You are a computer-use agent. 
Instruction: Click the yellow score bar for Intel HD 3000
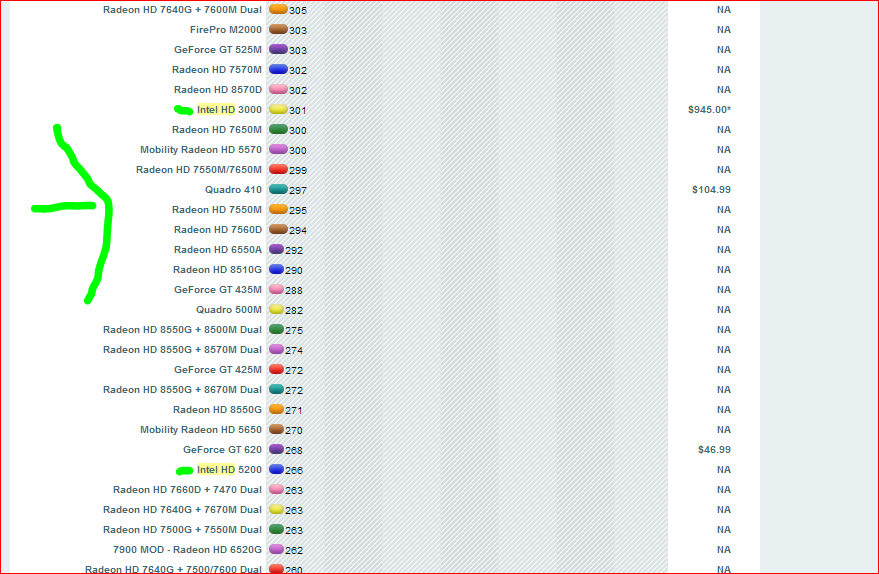pyautogui.click(x=278, y=109)
